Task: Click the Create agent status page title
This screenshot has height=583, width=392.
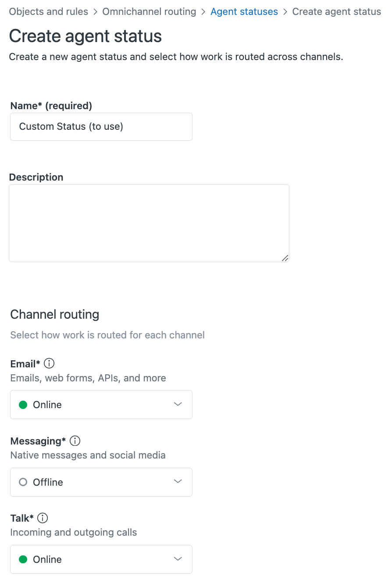Action: click(x=86, y=36)
